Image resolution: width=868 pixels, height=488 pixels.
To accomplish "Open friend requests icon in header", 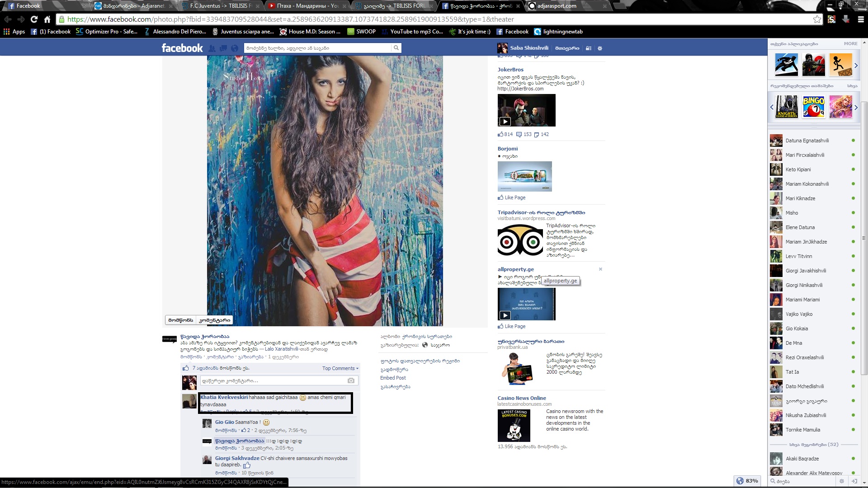I will tap(212, 48).
